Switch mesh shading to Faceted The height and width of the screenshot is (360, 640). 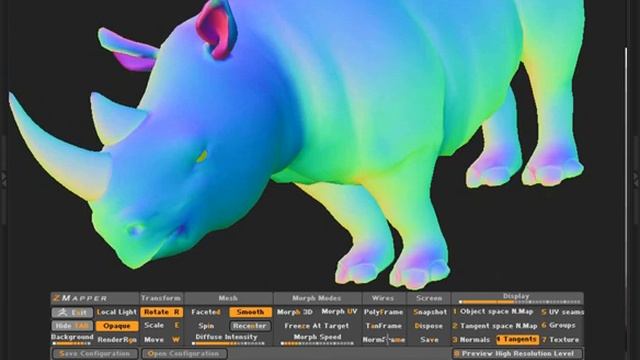206,312
